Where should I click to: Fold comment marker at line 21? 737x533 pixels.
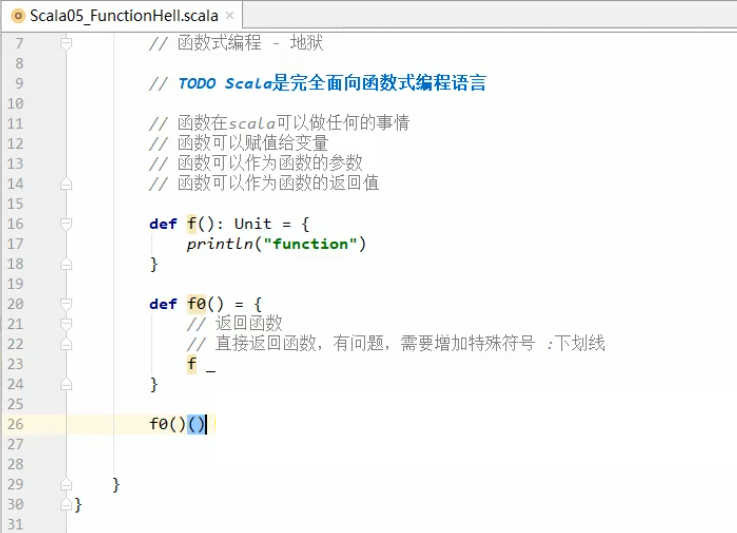coord(66,324)
